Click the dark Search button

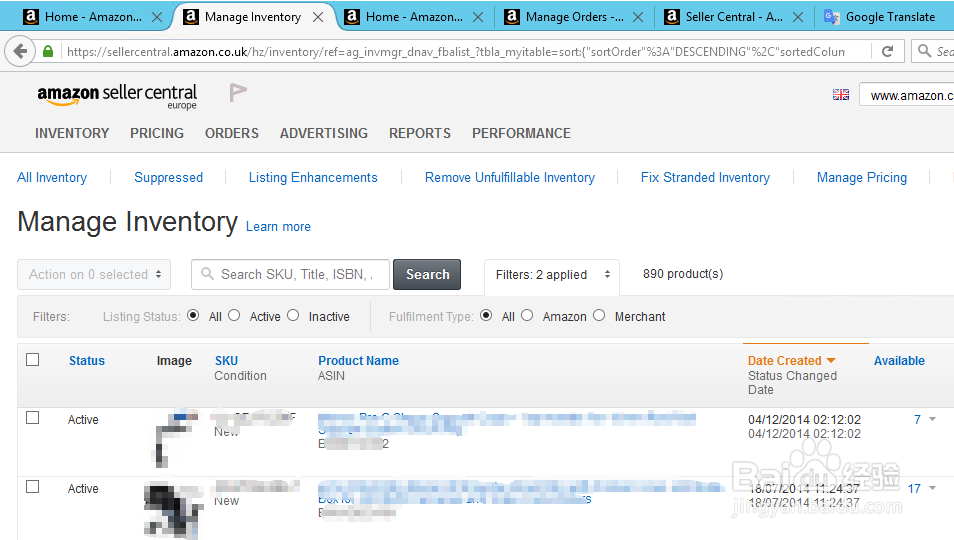click(x=427, y=274)
